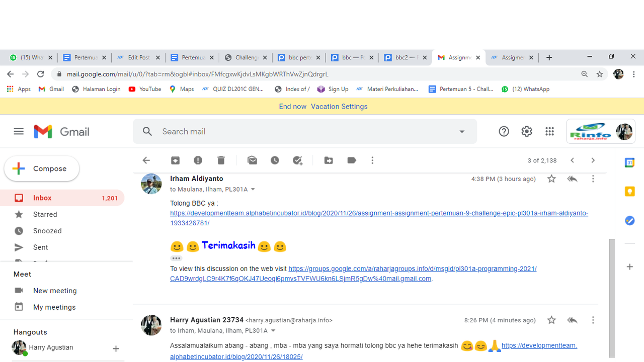Delete this conversation with trash icon

[x=221, y=160]
